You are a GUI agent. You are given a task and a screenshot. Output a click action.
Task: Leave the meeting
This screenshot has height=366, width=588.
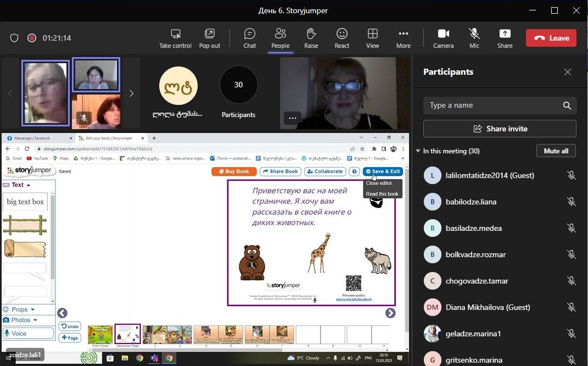click(551, 38)
